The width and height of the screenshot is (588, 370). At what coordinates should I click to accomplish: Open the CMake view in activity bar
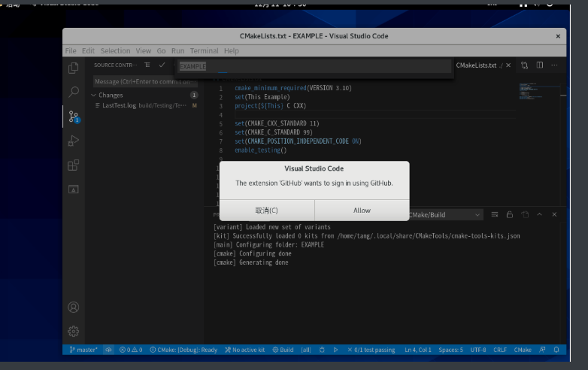coord(74,190)
